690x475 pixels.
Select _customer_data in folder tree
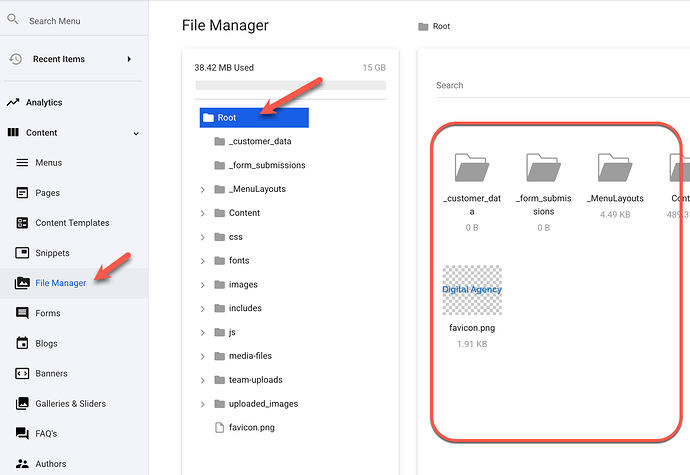pyautogui.click(x=260, y=141)
